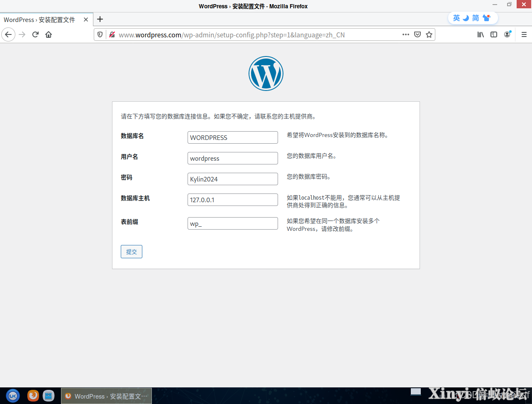Restore the Firefox window size
Image resolution: width=532 pixels, height=404 pixels.
(509, 5)
